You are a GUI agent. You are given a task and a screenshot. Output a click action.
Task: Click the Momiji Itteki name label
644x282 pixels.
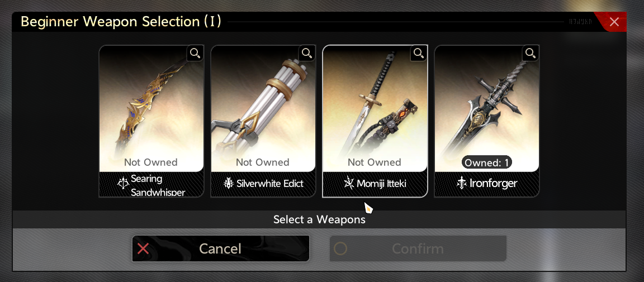pyautogui.click(x=381, y=184)
